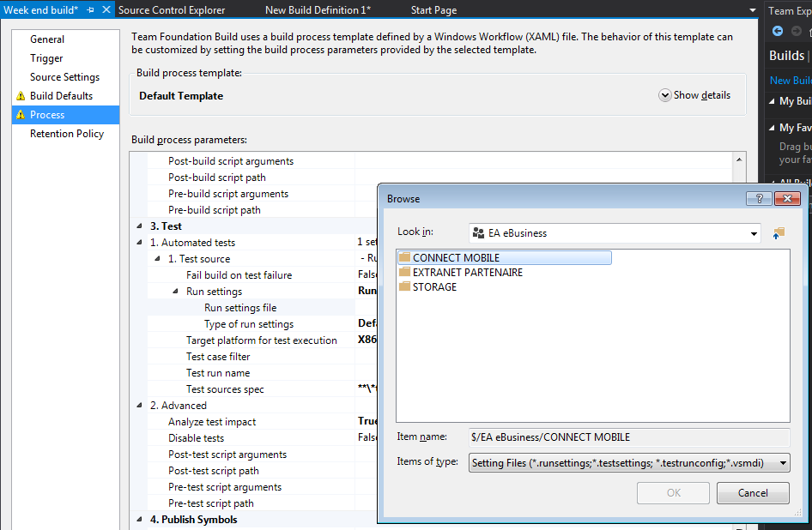Open the Source Settings page
The width and height of the screenshot is (812, 530).
pyautogui.click(x=64, y=77)
